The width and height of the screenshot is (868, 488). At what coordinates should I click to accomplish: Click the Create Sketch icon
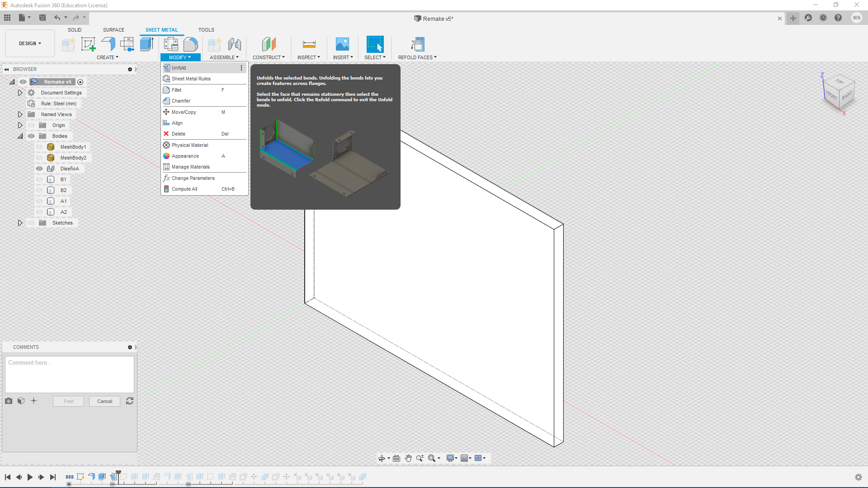pyautogui.click(x=88, y=44)
